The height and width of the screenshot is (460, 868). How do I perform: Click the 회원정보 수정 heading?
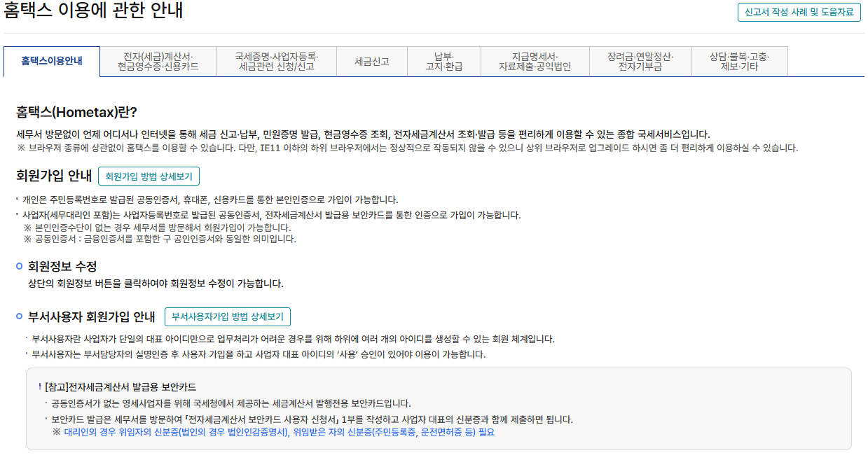tap(62, 267)
